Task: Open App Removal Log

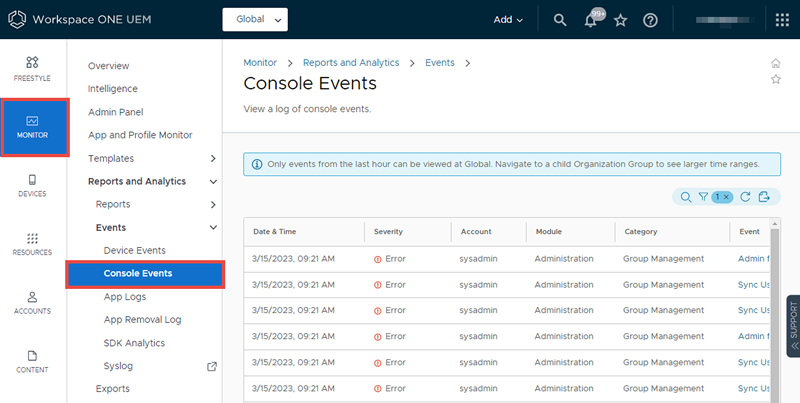Action: click(142, 320)
